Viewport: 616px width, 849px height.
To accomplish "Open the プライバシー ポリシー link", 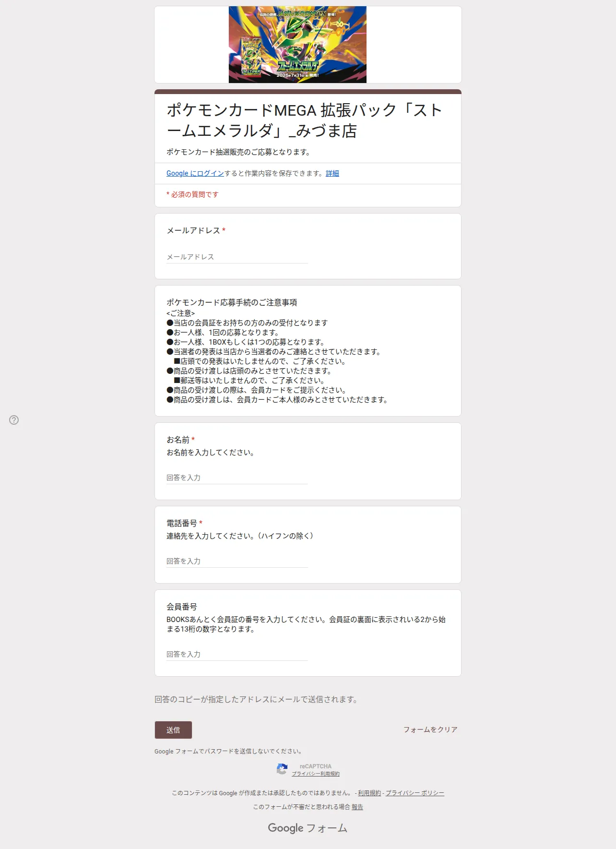I will (x=415, y=793).
